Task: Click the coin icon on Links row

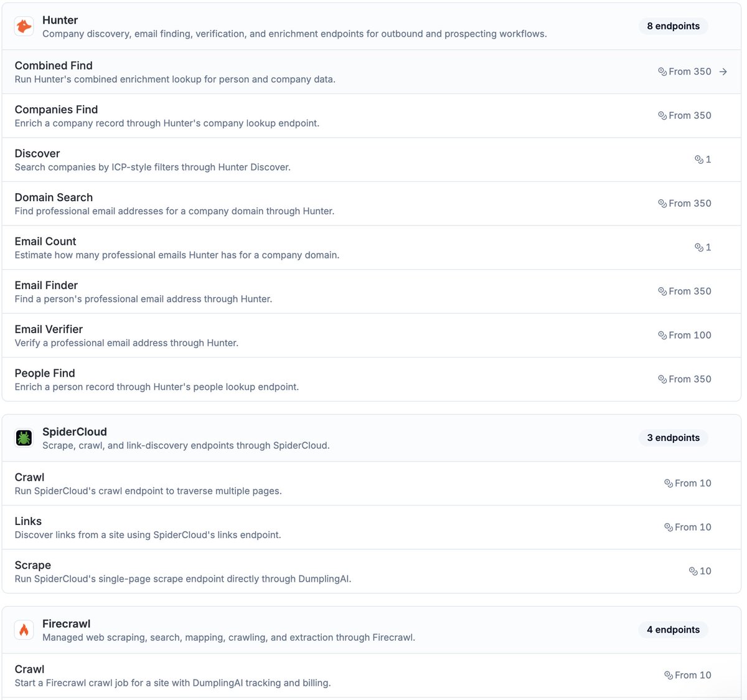Action: click(669, 527)
